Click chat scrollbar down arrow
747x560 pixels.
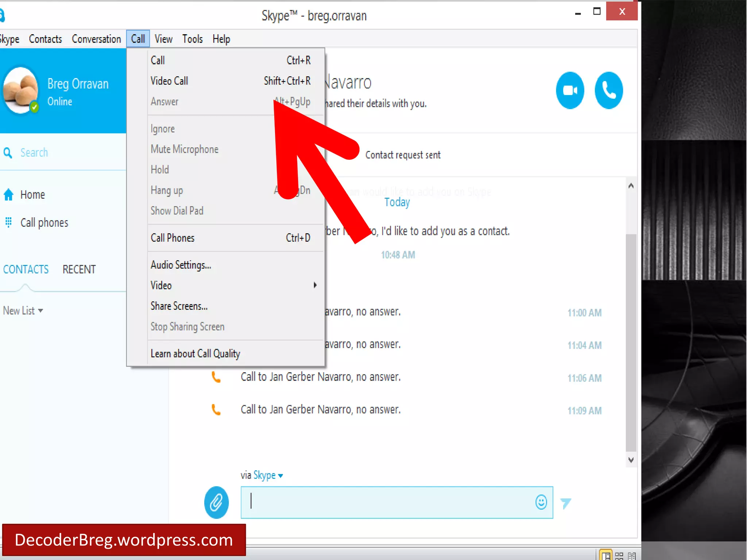click(x=631, y=460)
